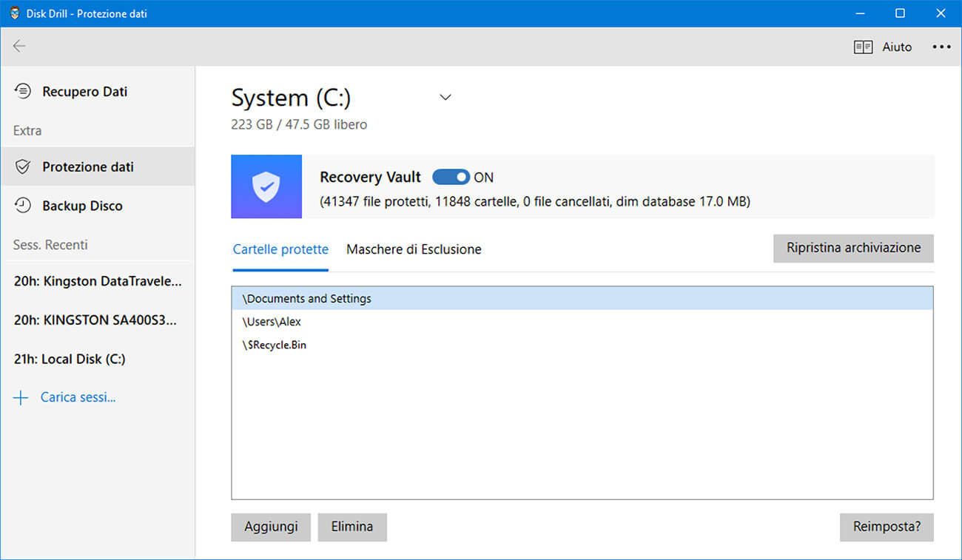Screen dimensions: 962x560
Task: Switch to Cartelle protette tab
Action: pos(280,249)
